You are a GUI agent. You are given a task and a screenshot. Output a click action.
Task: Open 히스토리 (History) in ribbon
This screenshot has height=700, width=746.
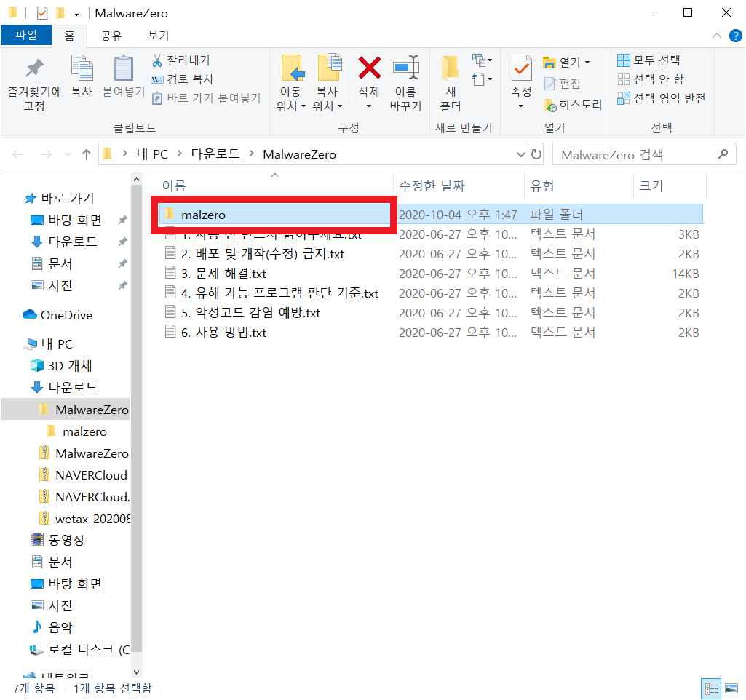click(x=573, y=105)
